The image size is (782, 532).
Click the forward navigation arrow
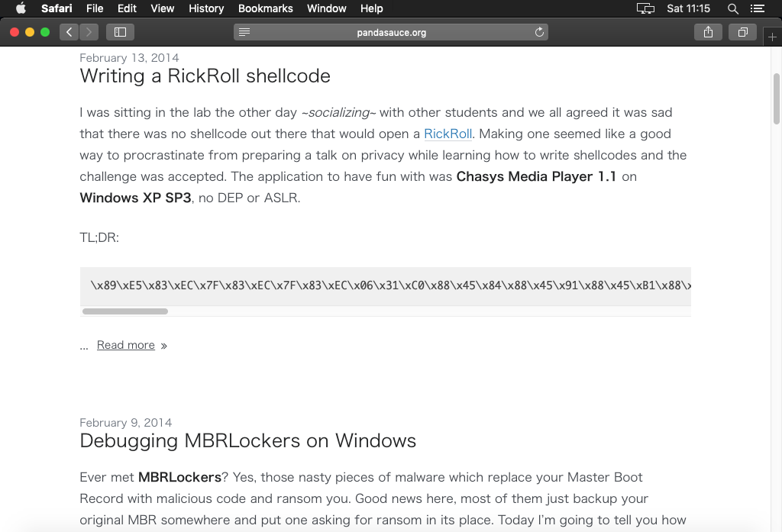point(89,32)
